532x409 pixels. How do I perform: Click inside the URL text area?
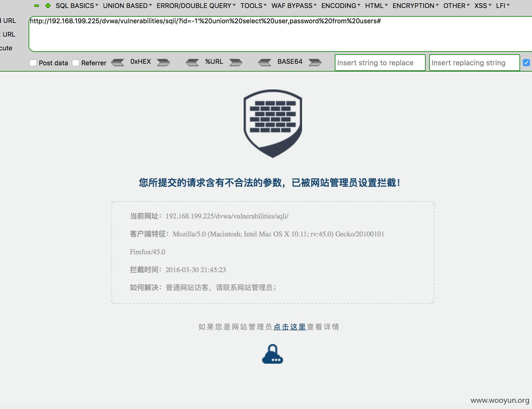point(280,34)
